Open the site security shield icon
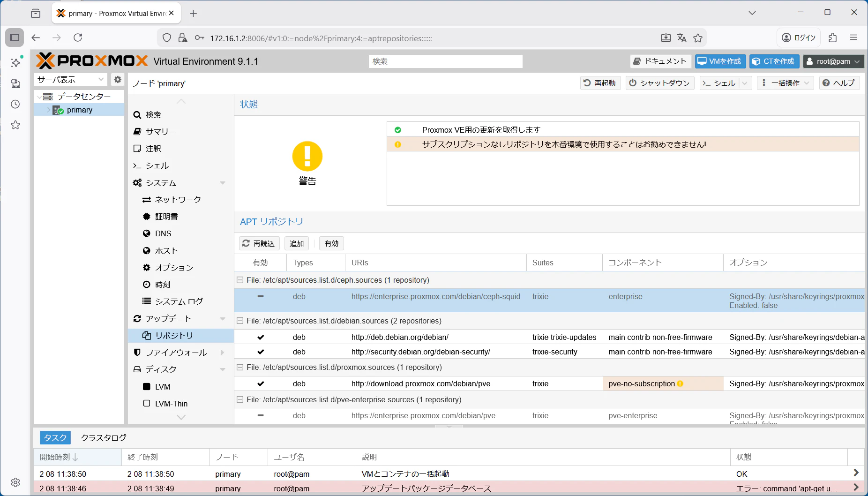This screenshot has height=496, width=868. click(x=167, y=38)
